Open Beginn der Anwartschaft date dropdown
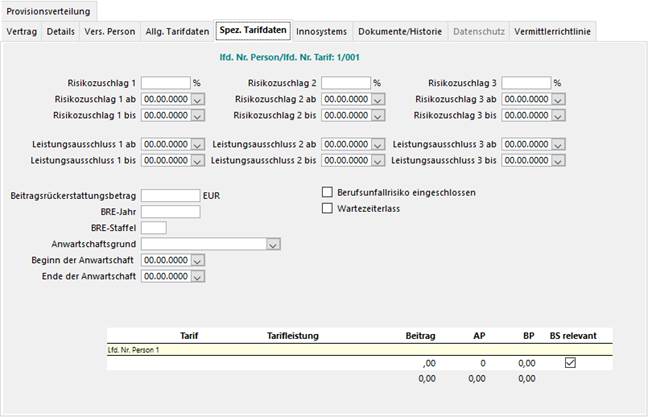 (197, 260)
